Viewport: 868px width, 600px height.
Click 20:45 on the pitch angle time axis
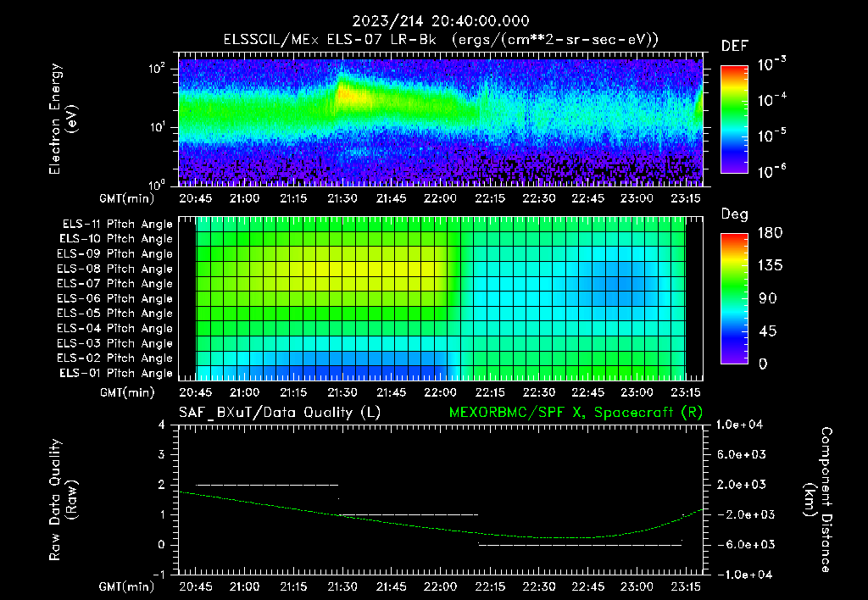(196, 392)
